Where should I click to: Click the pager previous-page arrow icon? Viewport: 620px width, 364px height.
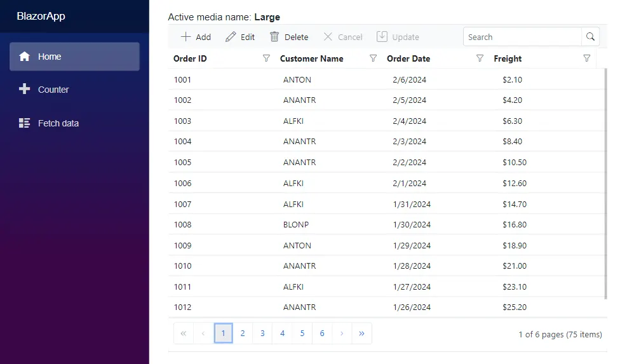(203, 333)
